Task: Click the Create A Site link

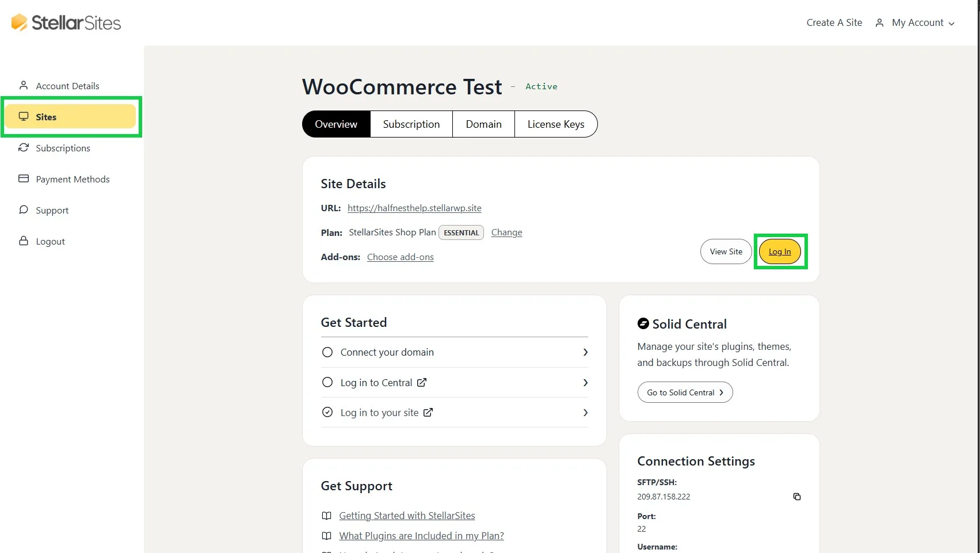Action: [834, 22]
